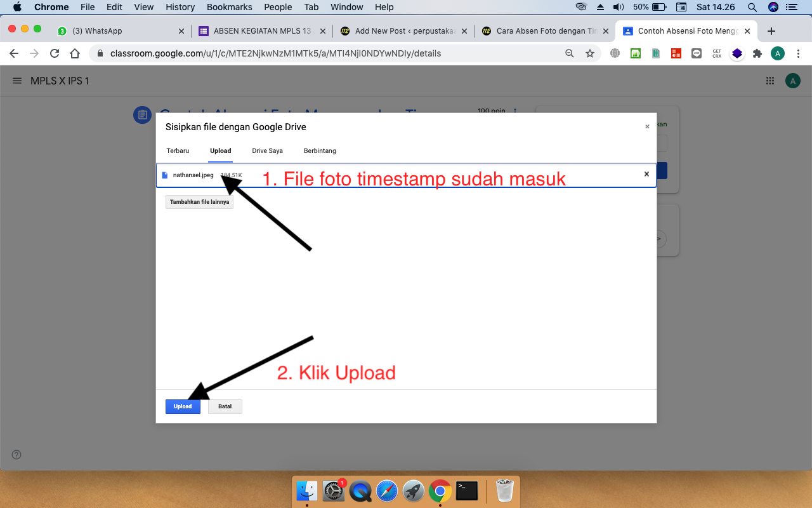Switch to the Drive Saya tab
The image size is (812, 508).
[x=267, y=150]
